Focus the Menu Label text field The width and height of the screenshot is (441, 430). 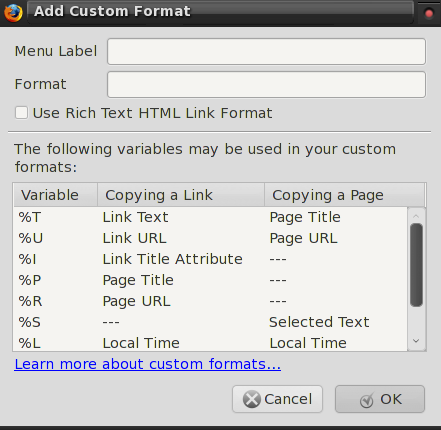pyautogui.click(x=266, y=51)
